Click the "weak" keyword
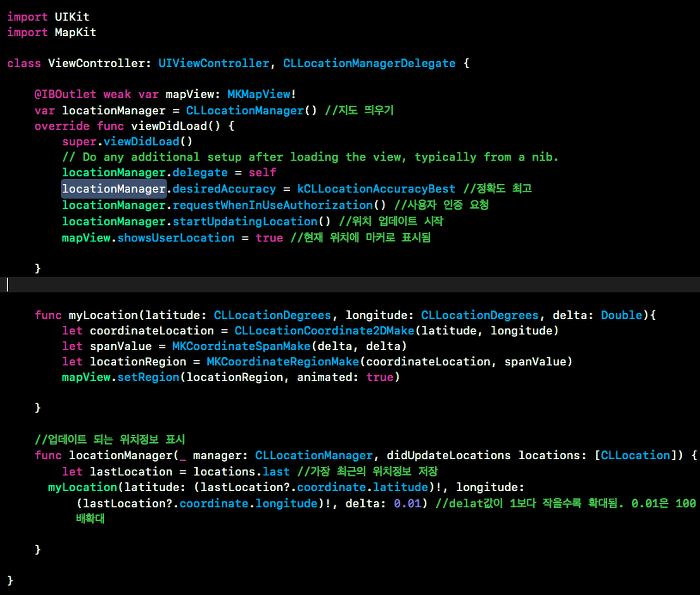This screenshot has height=595, width=700. (117, 95)
